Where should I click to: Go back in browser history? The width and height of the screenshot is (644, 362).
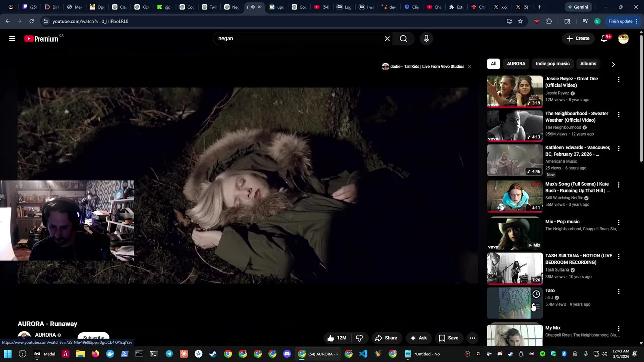(7, 21)
